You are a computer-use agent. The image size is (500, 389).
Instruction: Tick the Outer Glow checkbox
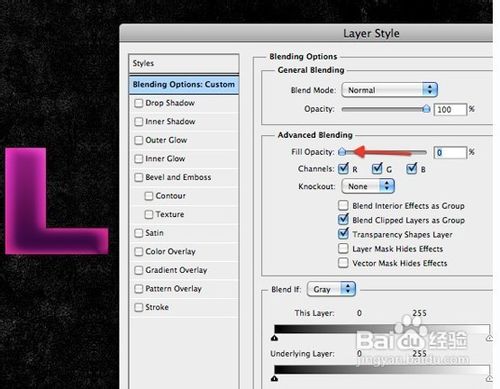[x=138, y=140]
